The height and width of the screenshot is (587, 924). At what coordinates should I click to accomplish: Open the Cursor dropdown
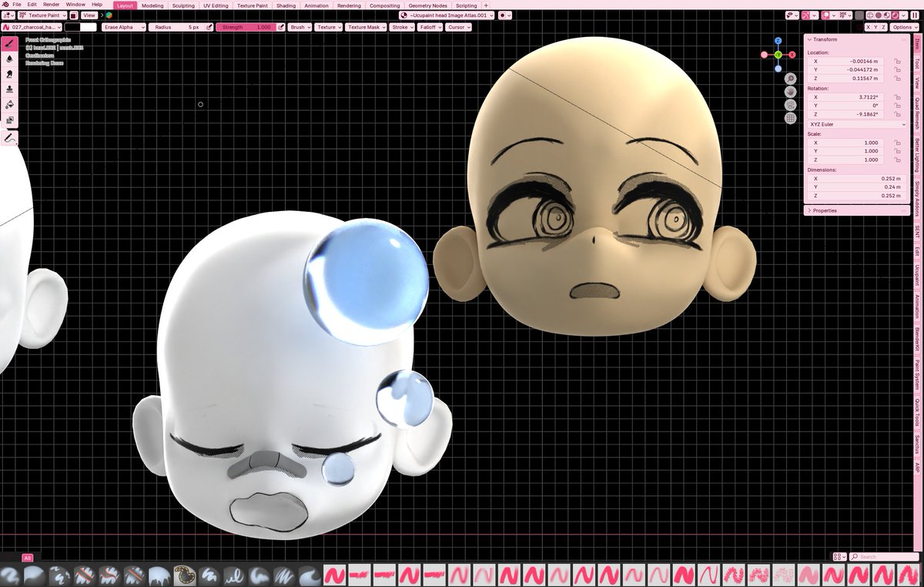[x=458, y=27]
